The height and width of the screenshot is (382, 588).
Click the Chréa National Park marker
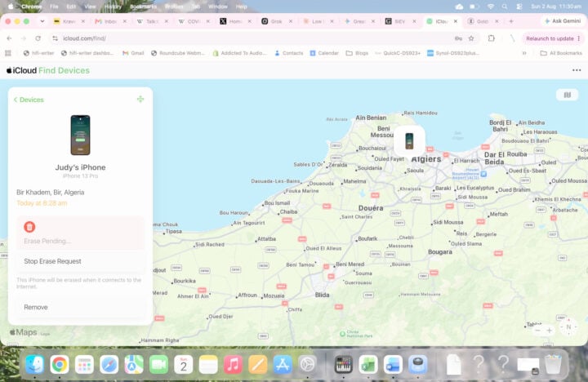[x=342, y=334]
